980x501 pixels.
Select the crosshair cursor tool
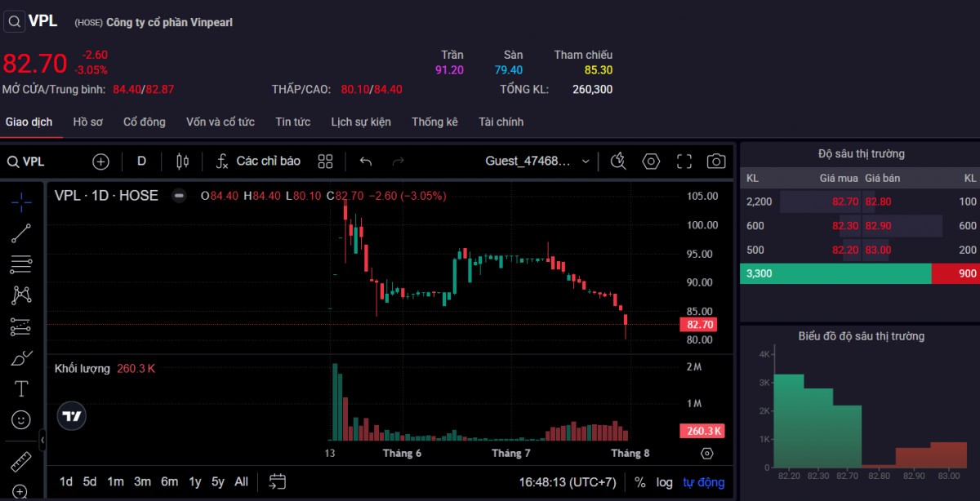[21, 200]
